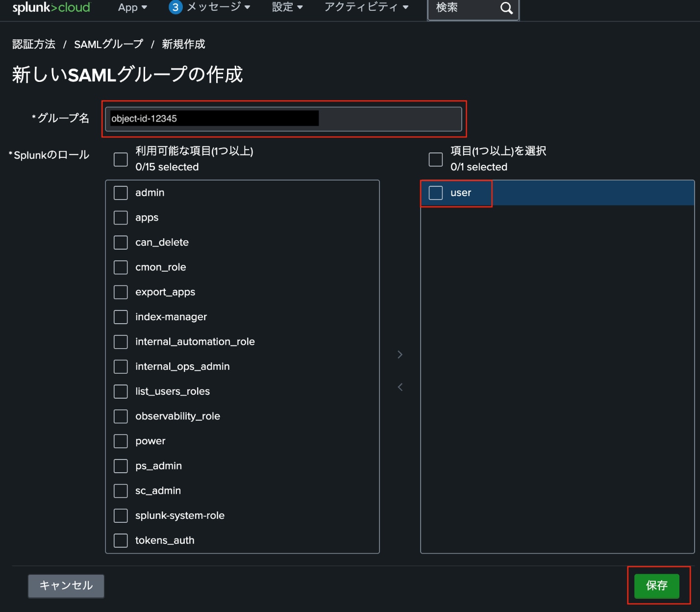
Task: Open the アクティビティ dropdown menu
Action: [x=366, y=7]
